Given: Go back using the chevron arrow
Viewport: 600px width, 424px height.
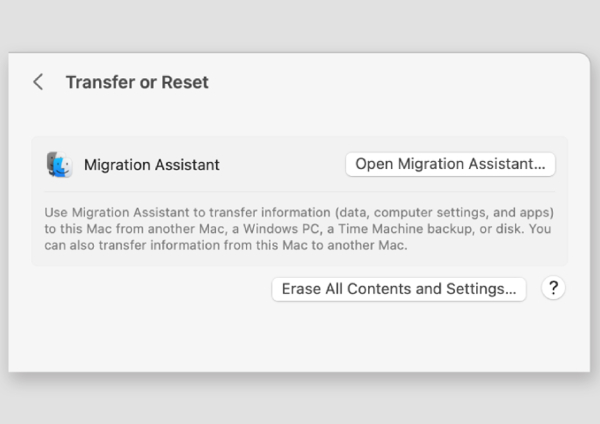Looking at the screenshot, I should click(x=38, y=82).
